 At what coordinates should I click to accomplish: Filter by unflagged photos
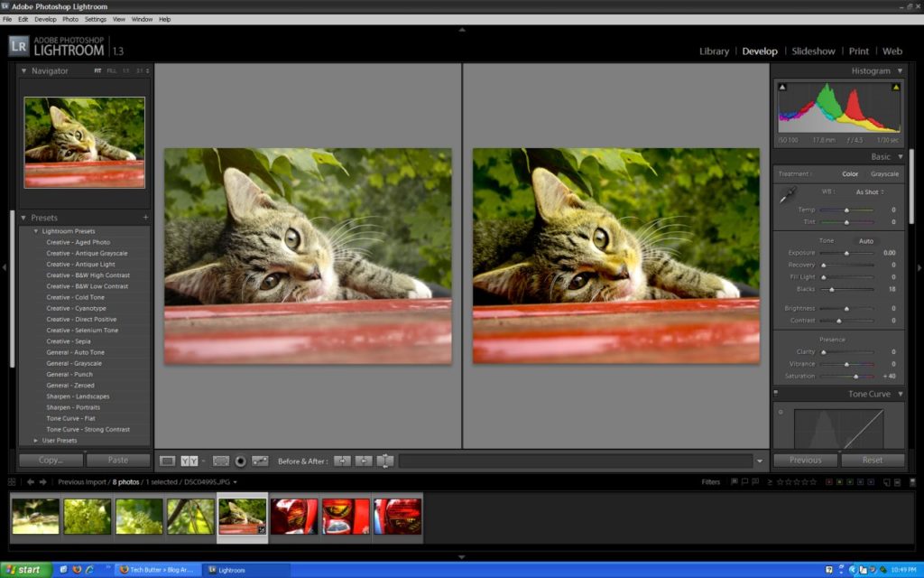(x=744, y=482)
